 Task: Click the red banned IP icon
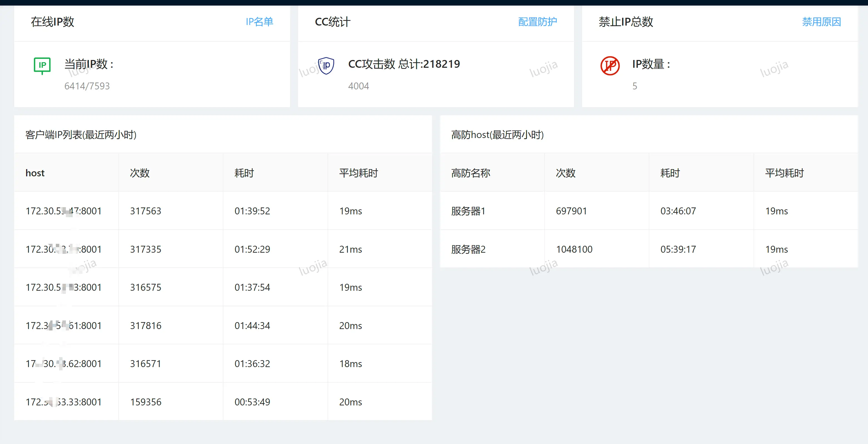610,66
